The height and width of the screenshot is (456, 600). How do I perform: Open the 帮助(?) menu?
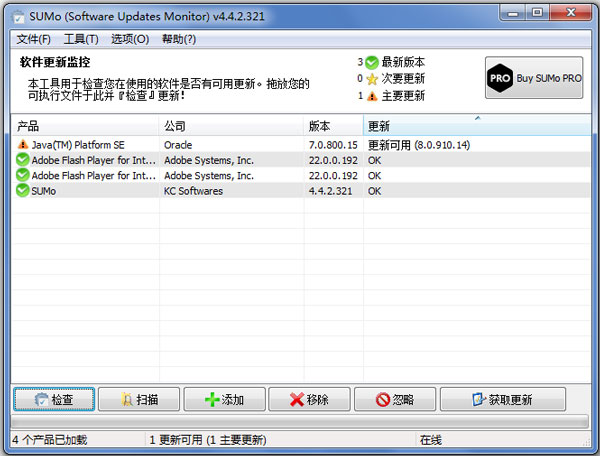179,39
